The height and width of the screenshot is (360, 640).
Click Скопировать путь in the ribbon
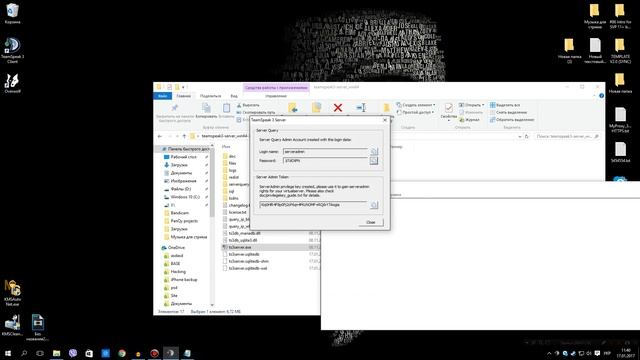coord(256,112)
